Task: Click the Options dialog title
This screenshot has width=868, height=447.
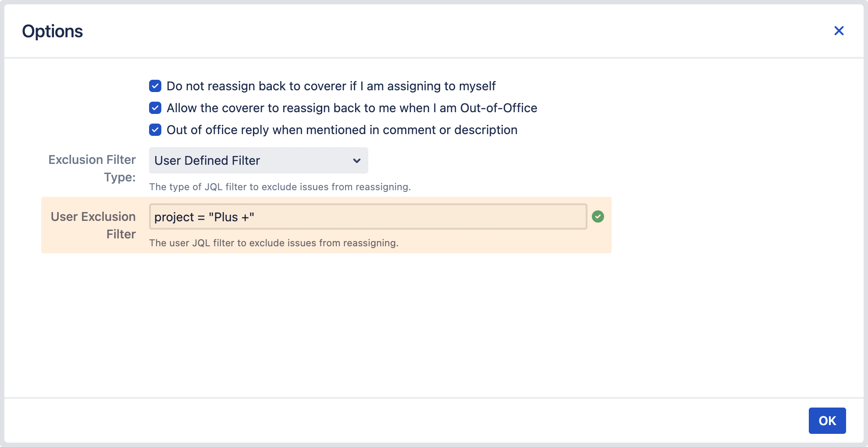Action: pyautogui.click(x=52, y=31)
